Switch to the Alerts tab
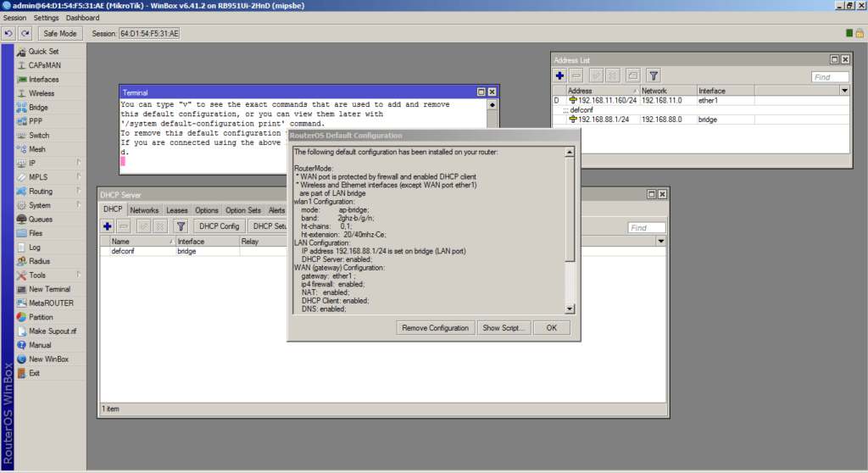Screen dimensions: 868x473 (276, 210)
